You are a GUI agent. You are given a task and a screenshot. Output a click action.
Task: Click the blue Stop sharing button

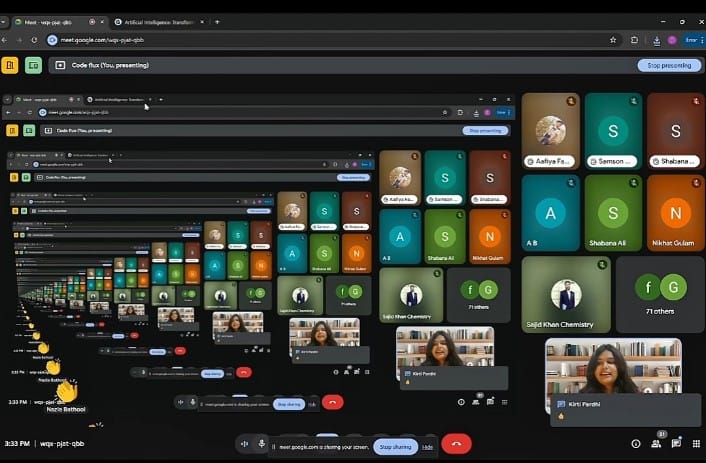(395, 447)
